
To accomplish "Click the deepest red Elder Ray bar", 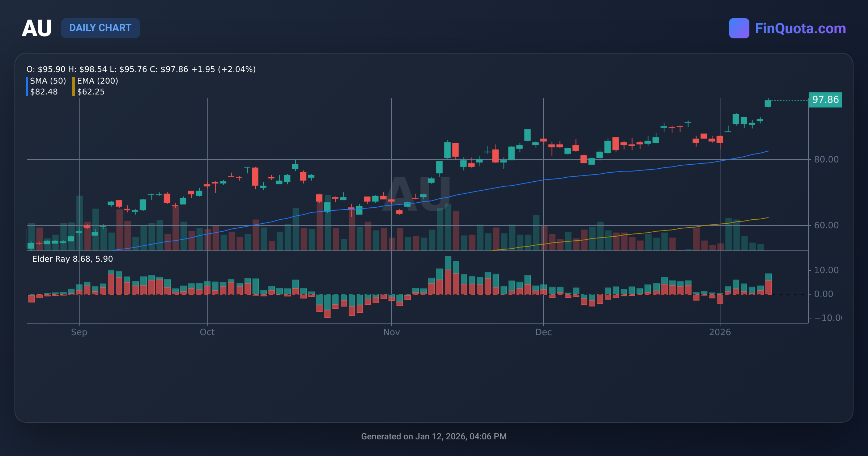I will point(327,313).
